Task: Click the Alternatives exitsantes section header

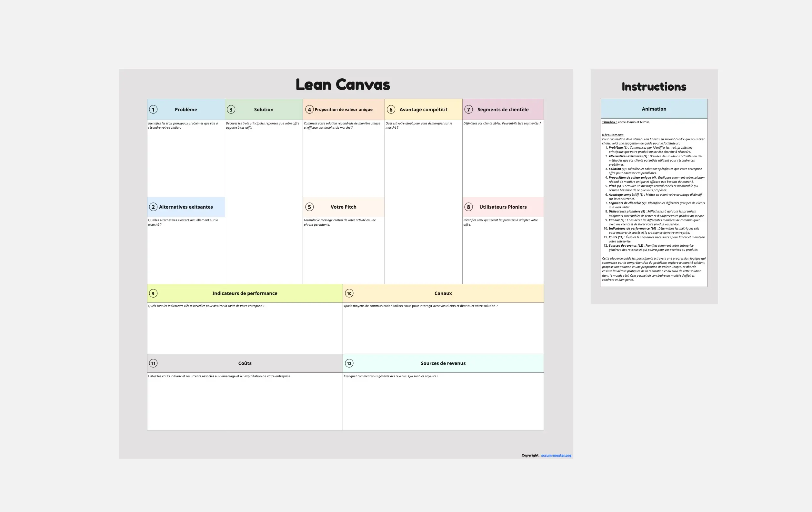Action: [186, 206]
